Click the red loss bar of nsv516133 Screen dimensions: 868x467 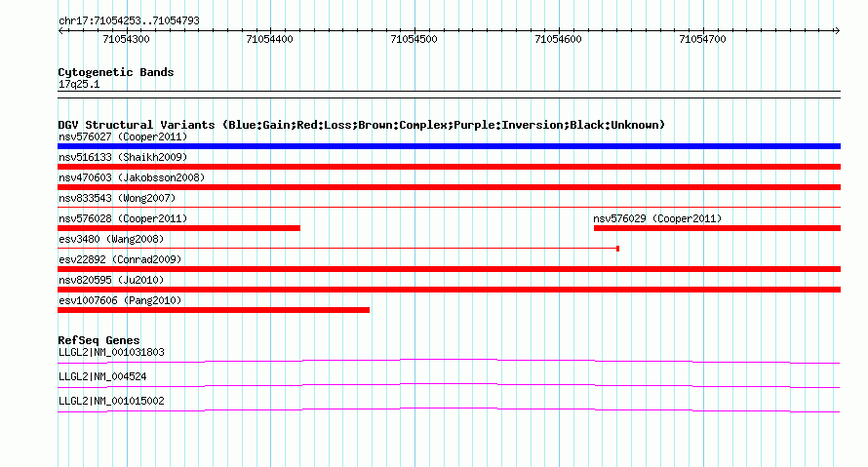click(x=449, y=167)
